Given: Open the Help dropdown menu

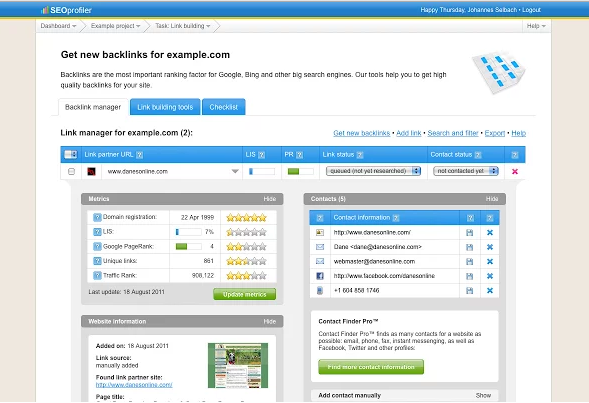Looking at the screenshot, I should pyautogui.click(x=536, y=26).
